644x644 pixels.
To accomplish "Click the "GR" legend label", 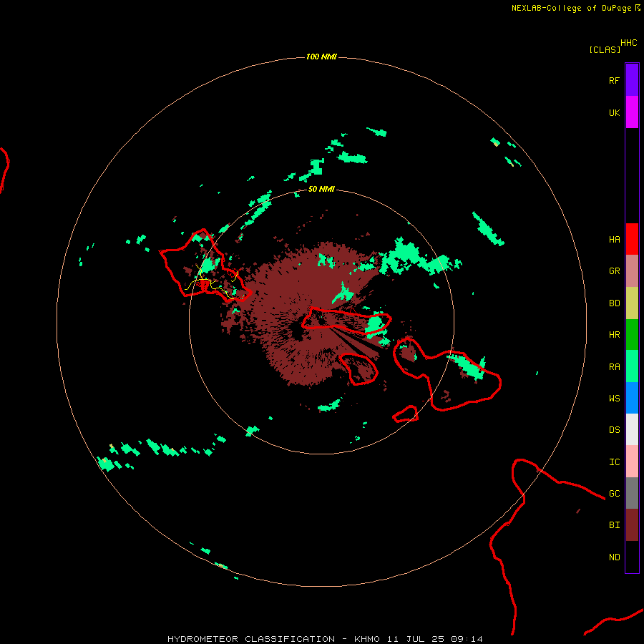I will point(615,271).
